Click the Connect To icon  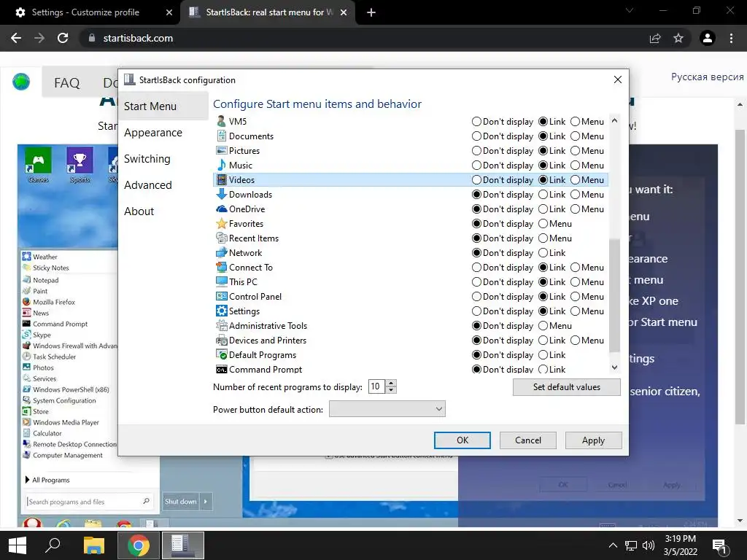(221, 268)
